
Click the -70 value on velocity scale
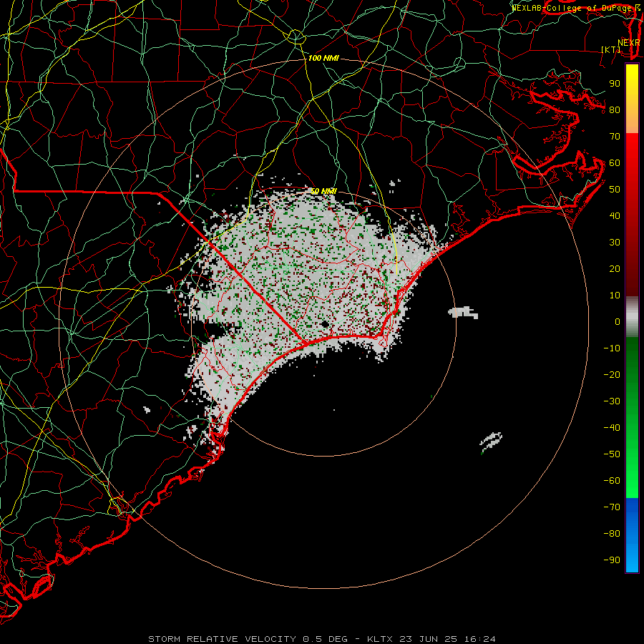pos(612,507)
